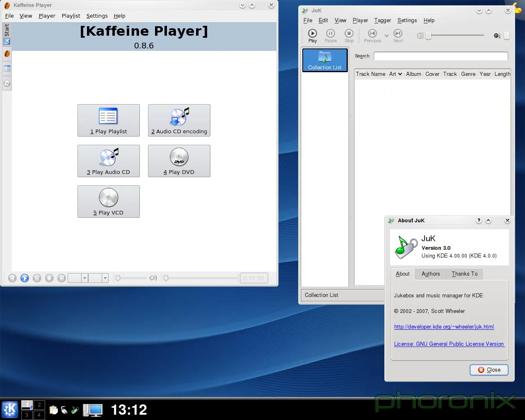Screen dimensions: 525x420
Task: Select Play VCD in Kaffeine
Action: [x=109, y=201]
